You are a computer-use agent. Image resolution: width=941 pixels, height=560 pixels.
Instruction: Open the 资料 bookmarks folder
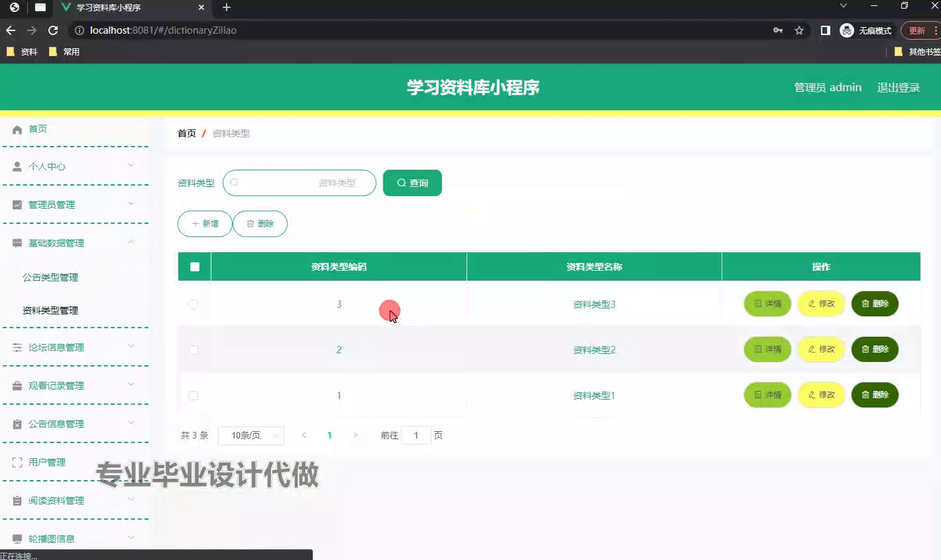[x=21, y=52]
